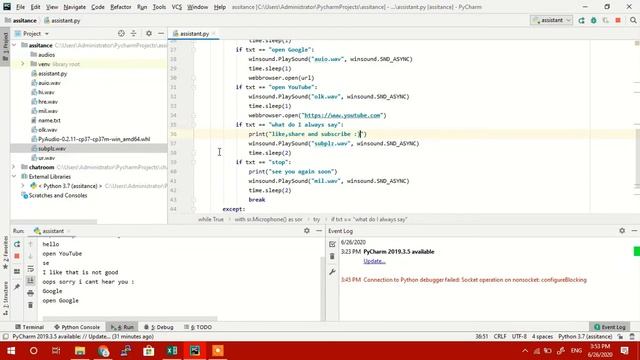Click the debug bug icon in top toolbar
This screenshot has width=640, height=360.
click(x=593, y=20)
